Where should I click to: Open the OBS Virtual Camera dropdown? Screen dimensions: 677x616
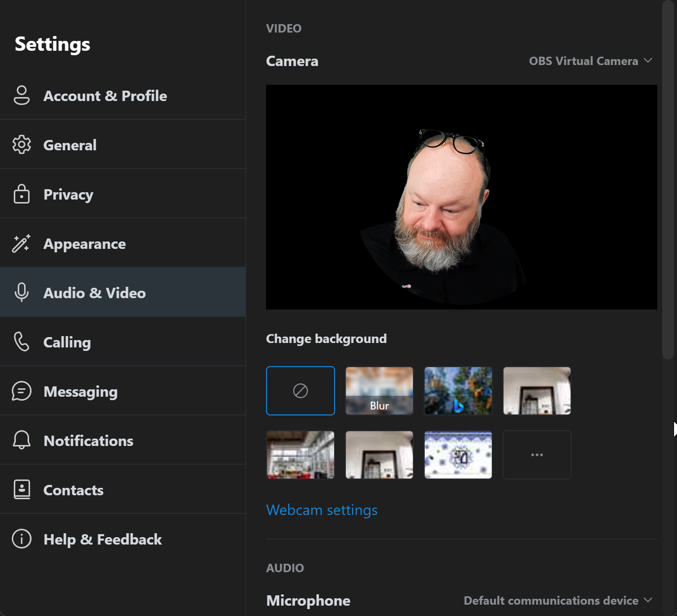coord(590,61)
